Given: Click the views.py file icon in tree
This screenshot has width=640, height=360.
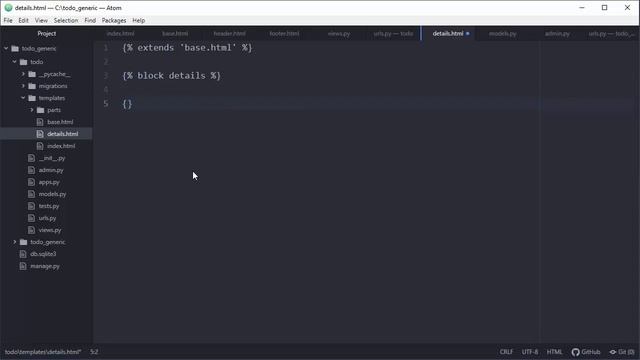Looking at the screenshot, I should pos(31,230).
